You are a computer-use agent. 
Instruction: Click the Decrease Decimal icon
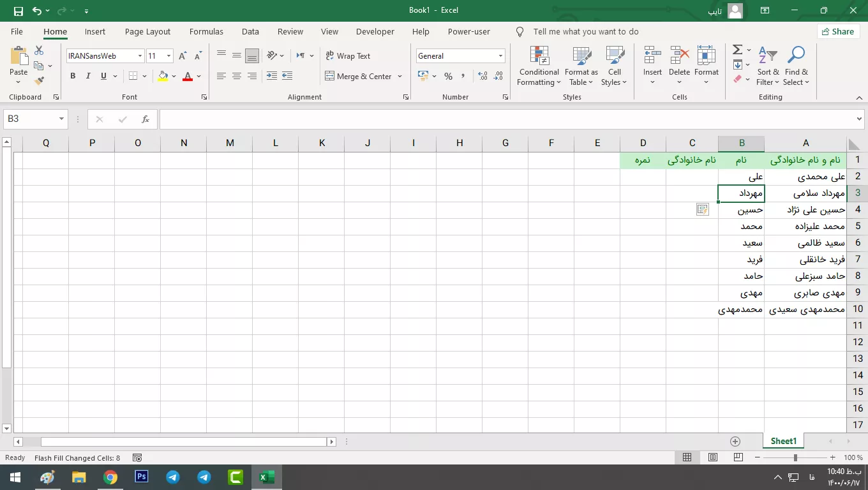pos(498,76)
